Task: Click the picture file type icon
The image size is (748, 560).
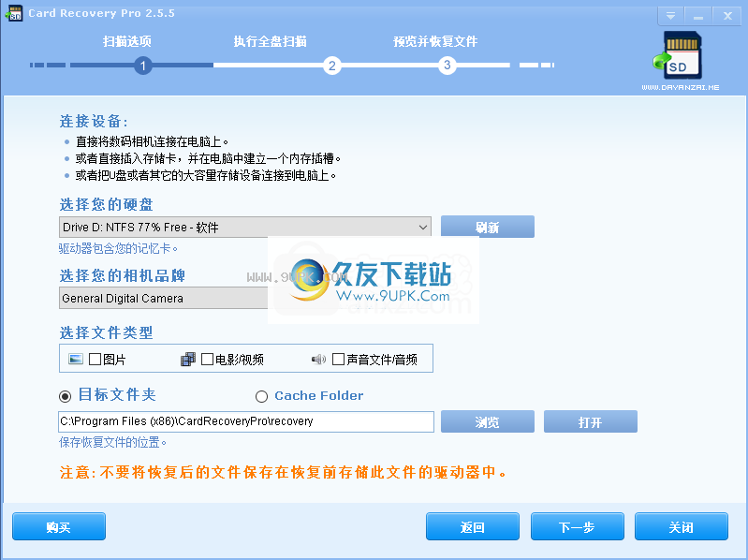Action: [x=76, y=359]
